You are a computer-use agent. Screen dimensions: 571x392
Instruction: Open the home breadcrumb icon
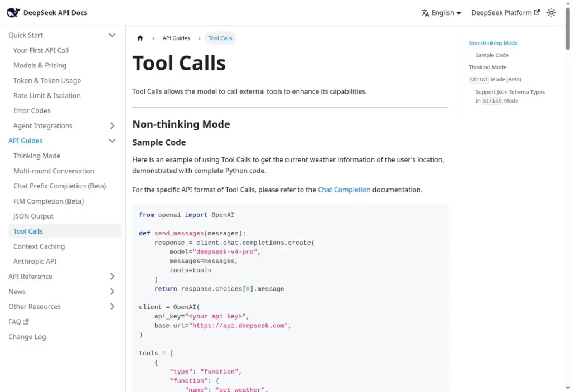coord(140,38)
